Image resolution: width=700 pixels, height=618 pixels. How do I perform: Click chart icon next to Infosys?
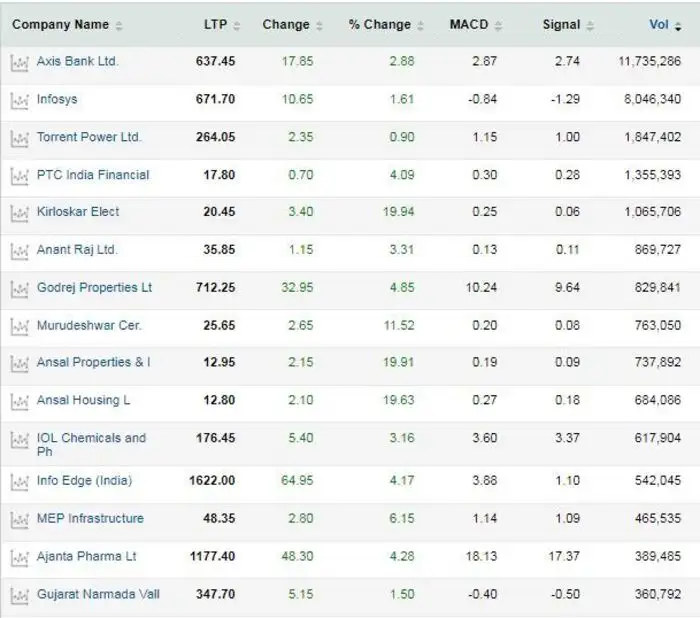tap(19, 101)
